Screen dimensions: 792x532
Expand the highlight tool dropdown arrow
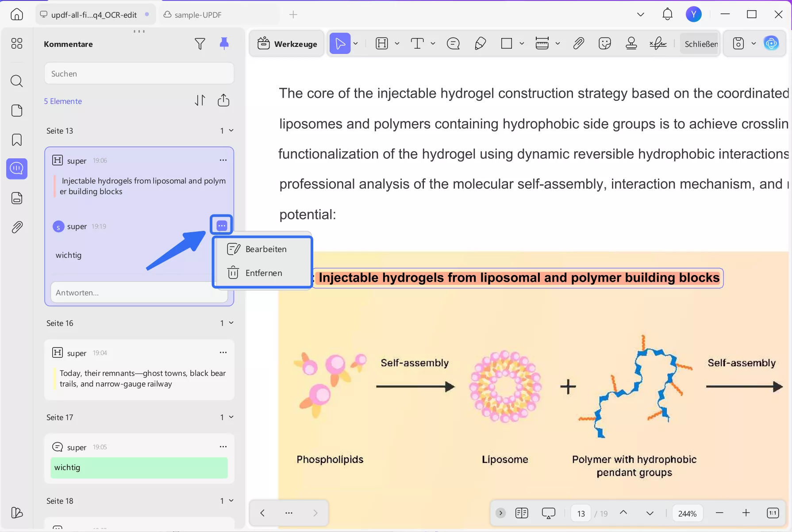click(397, 43)
